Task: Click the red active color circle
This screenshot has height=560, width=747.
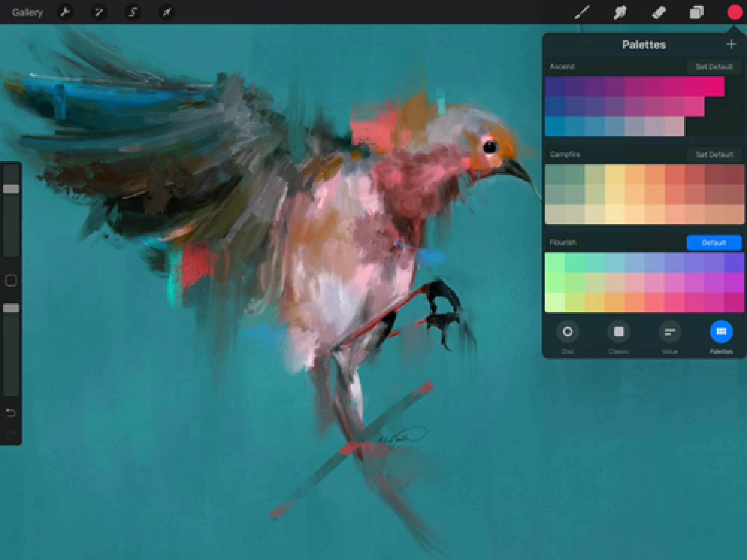Action: (x=735, y=12)
